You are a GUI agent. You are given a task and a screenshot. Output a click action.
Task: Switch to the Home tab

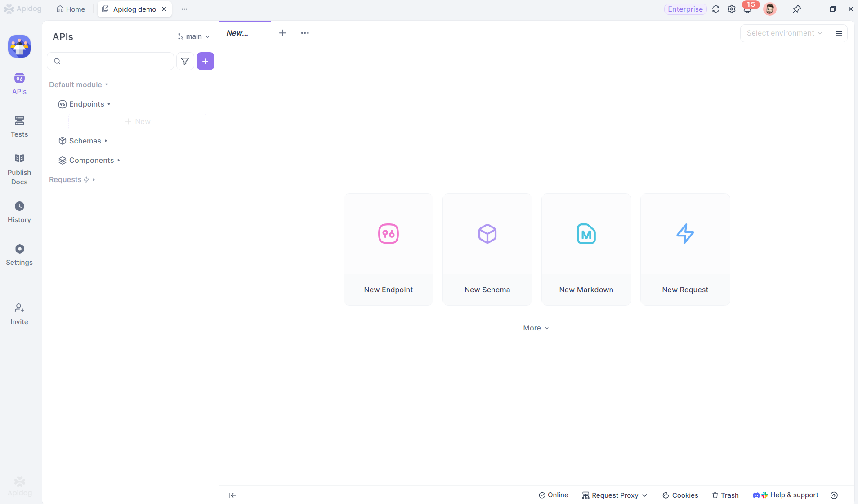[x=71, y=9]
